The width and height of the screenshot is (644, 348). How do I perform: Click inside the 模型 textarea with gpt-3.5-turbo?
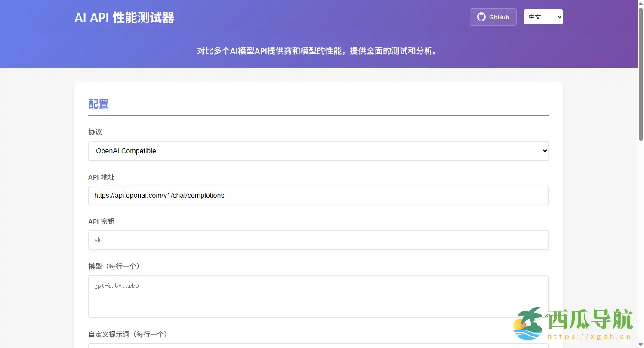(x=318, y=296)
